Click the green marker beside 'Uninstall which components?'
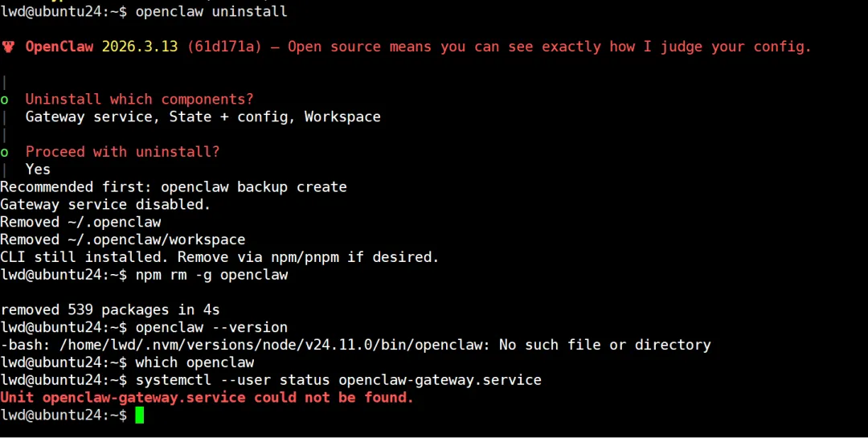The width and height of the screenshot is (868, 438). pos(5,100)
